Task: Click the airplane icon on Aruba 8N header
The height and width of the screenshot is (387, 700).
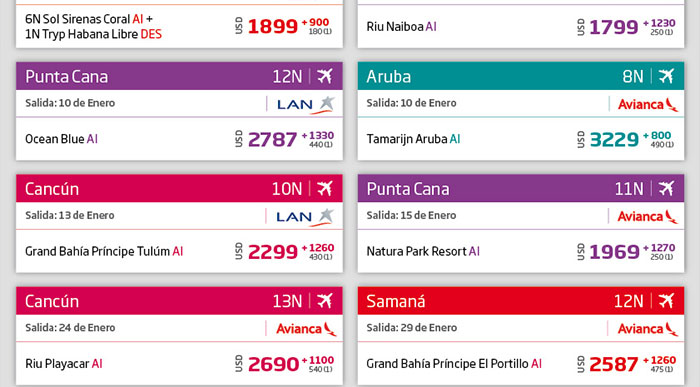Action: click(666, 76)
